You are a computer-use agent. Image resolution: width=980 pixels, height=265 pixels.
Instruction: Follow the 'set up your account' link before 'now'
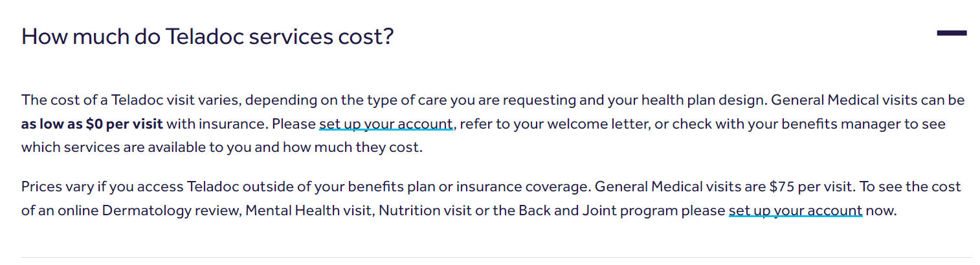[796, 210]
